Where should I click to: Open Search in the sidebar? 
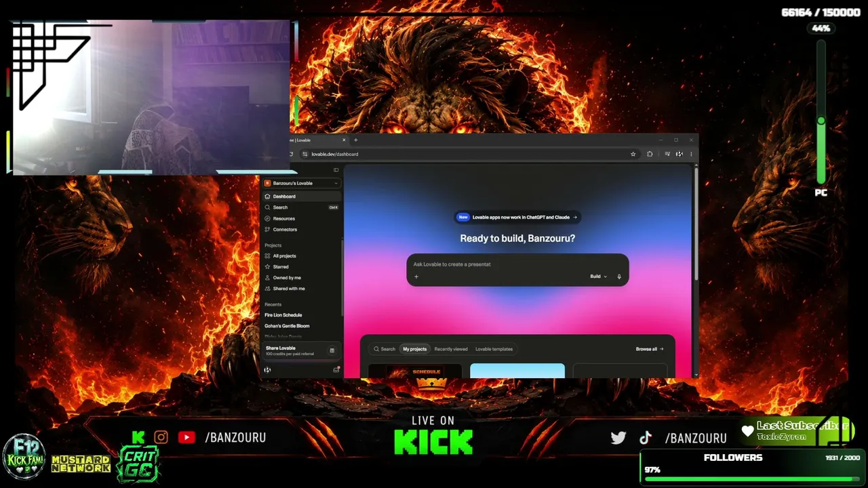302,207
